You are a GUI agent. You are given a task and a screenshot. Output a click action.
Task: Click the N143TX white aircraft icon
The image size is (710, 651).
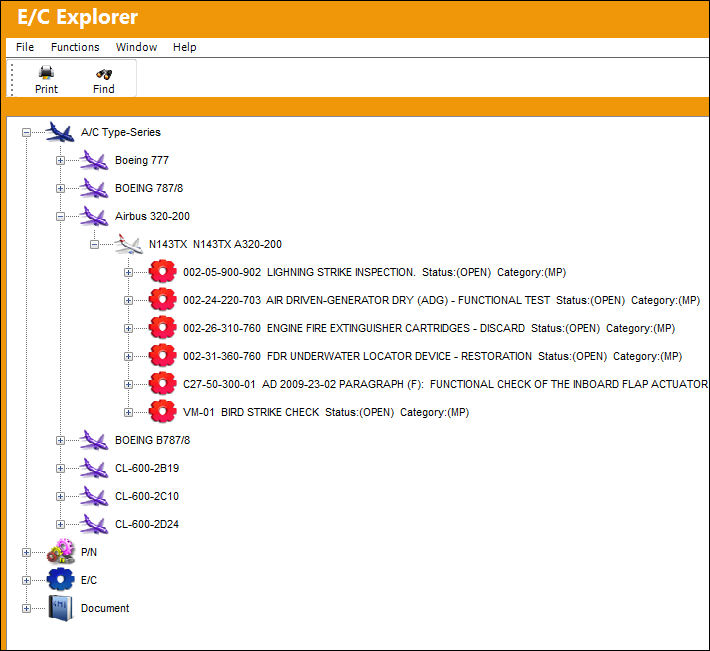point(129,244)
